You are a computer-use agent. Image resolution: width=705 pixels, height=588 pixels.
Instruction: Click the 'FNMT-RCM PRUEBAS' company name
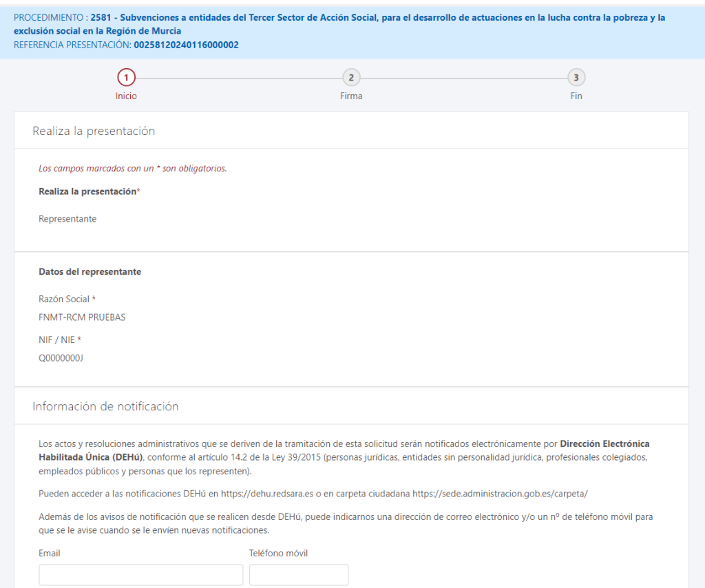(82, 318)
